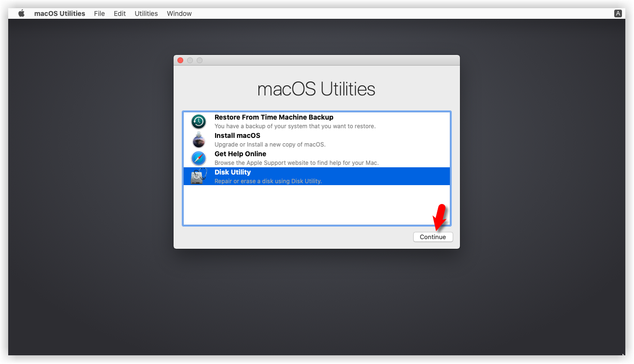Select the Restore From Time Machine Backup option

point(289,121)
